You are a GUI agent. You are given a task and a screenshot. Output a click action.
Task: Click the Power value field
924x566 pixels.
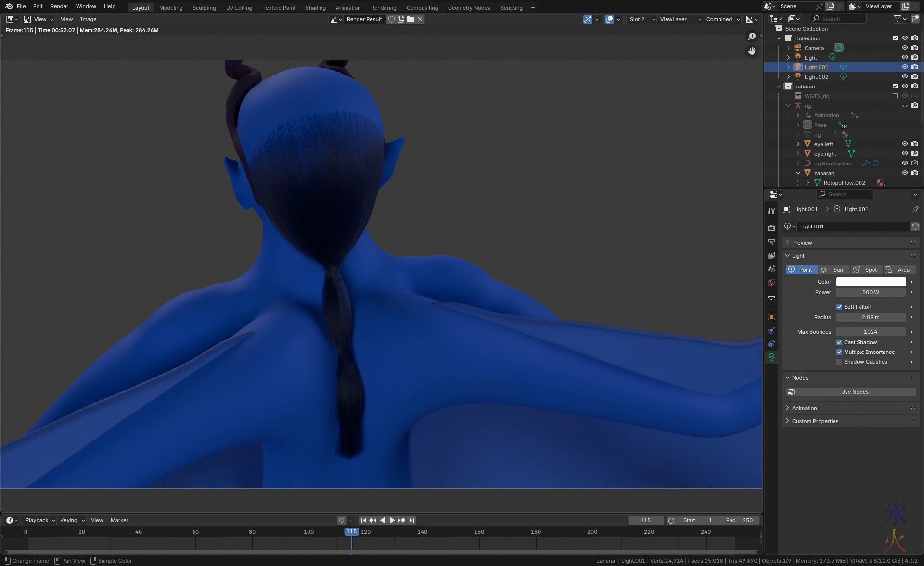pyautogui.click(x=871, y=292)
